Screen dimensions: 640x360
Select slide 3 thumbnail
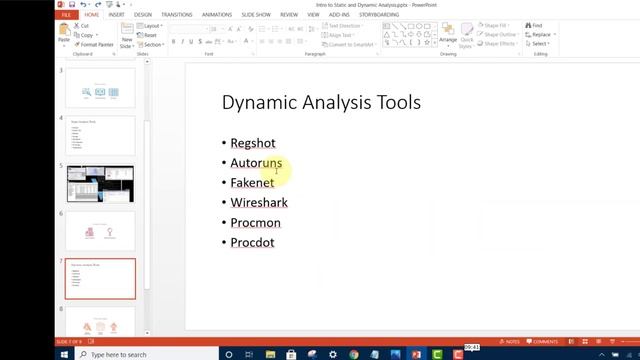(x=100, y=88)
